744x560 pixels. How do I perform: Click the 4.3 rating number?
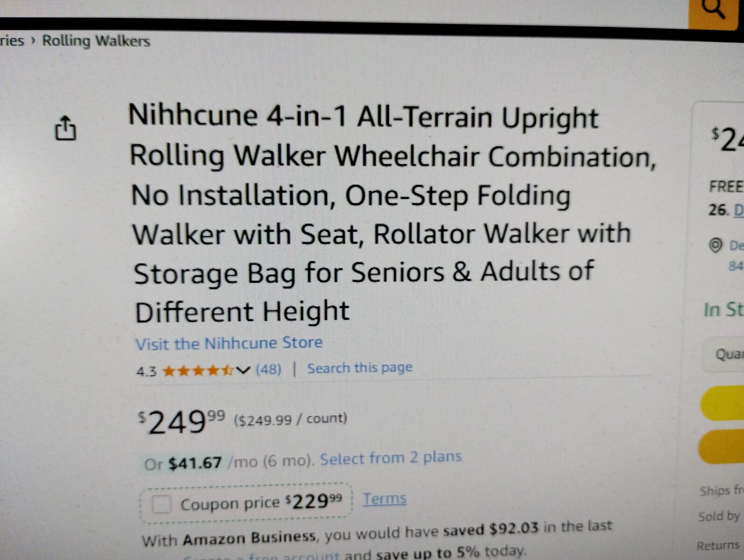(146, 371)
